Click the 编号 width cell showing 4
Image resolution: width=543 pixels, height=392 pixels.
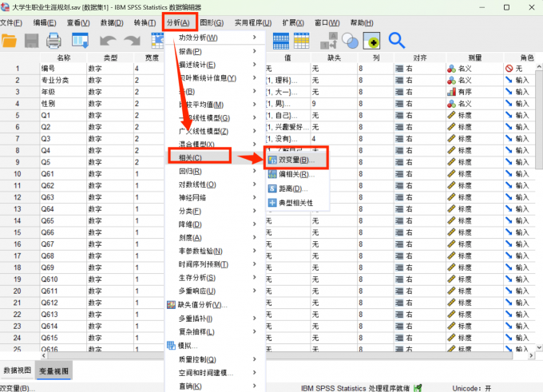pyautogui.click(x=149, y=69)
